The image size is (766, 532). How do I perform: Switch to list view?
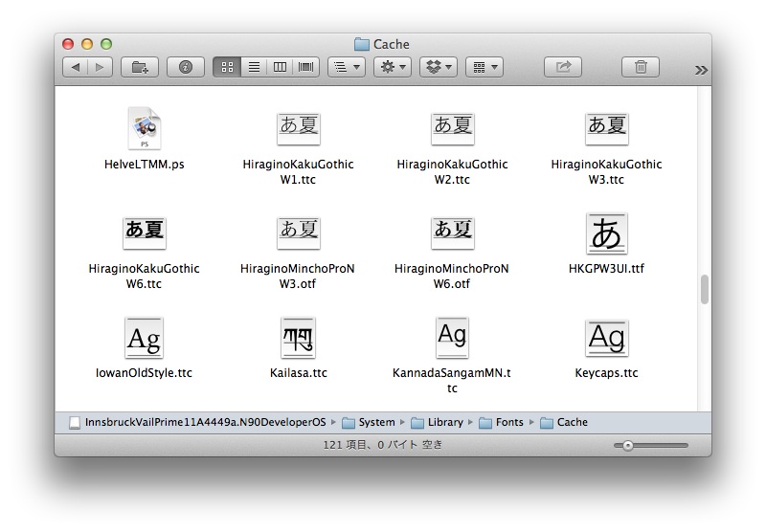click(x=254, y=67)
